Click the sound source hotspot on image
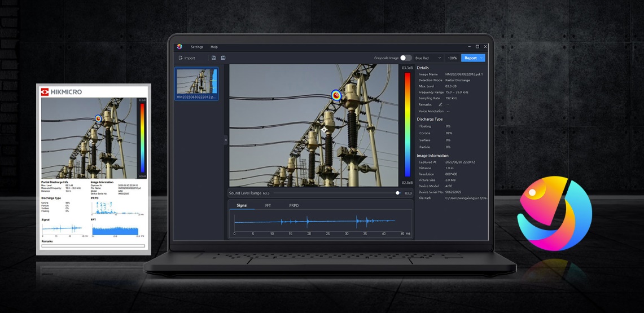Image resolution: width=644 pixels, height=313 pixels. (x=336, y=95)
